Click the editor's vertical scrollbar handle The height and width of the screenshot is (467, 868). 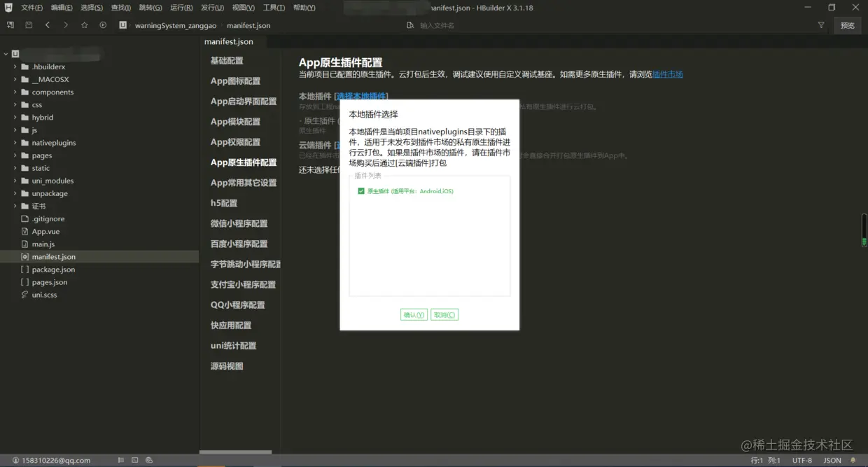click(864, 230)
